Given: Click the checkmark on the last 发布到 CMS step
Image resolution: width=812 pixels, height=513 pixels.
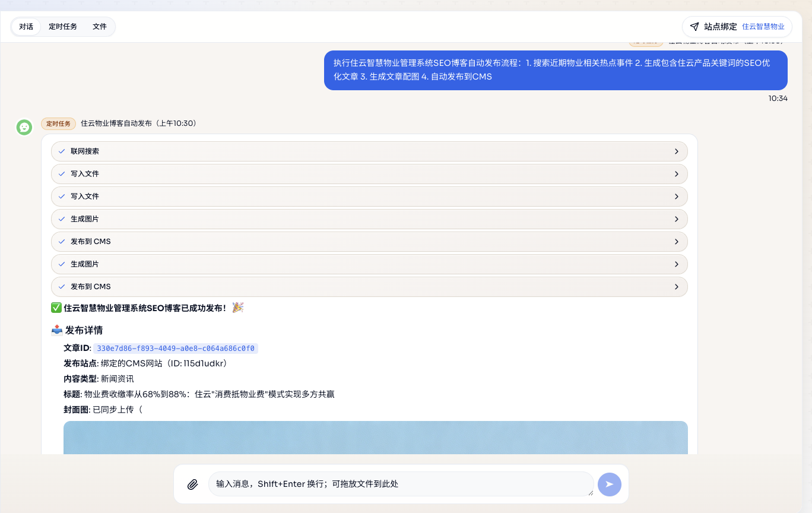Looking at the screenshot, I should (x=62, y=286).
